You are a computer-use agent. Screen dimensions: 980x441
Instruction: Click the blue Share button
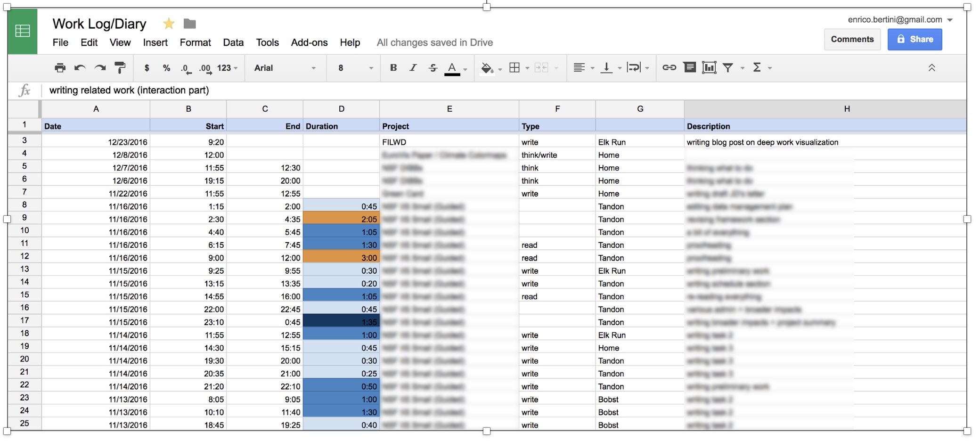pyautogui.click(x=915, y=39)
